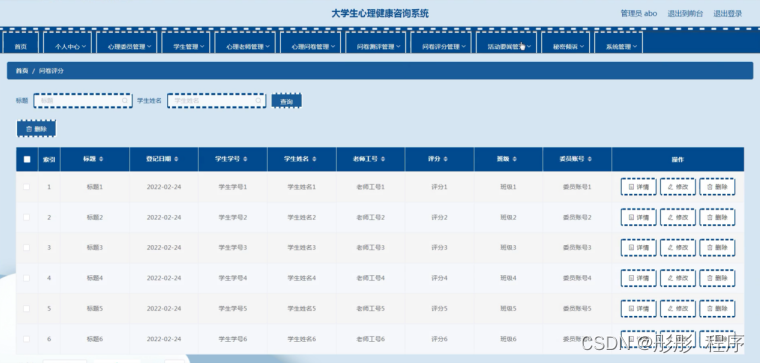Click the 详情 document icon for row 标题1
This screenshot has height=363, width=760.
(631, 187)
